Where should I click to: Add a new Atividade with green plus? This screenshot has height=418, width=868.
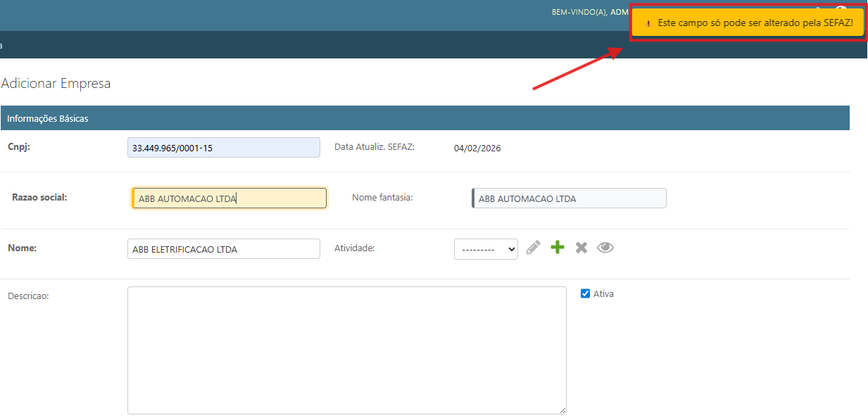(x=558, y=248)
